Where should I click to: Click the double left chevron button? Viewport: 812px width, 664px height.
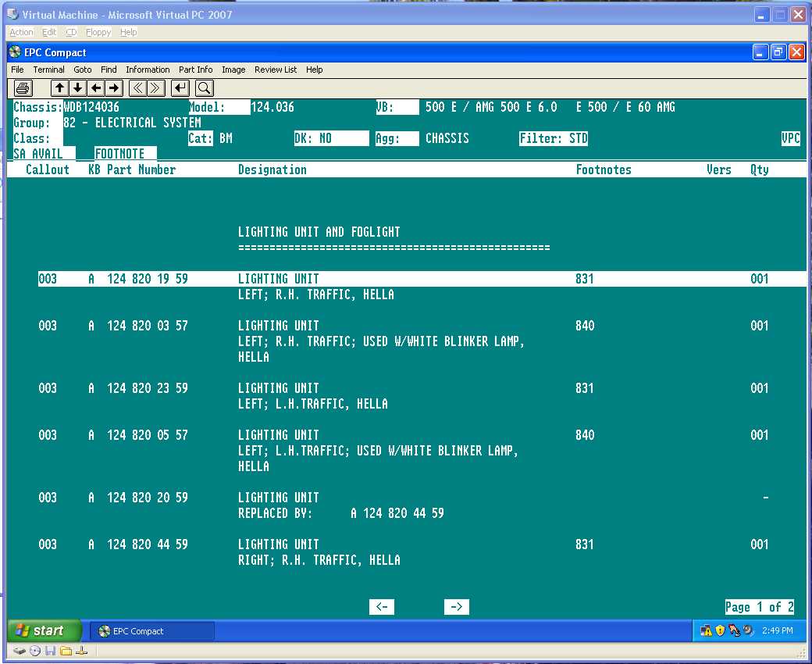tap(137, 87)
